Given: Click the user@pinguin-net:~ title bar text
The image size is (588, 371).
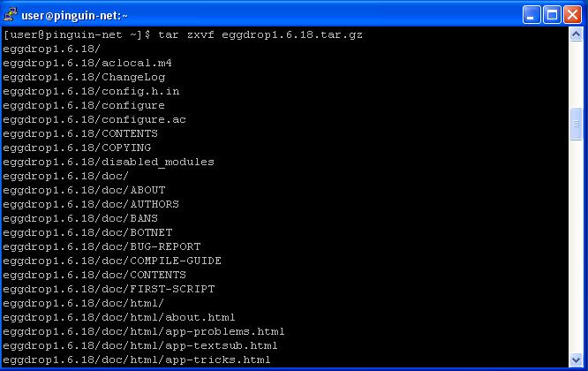Looking at the screenshot, I should (75, 16).
